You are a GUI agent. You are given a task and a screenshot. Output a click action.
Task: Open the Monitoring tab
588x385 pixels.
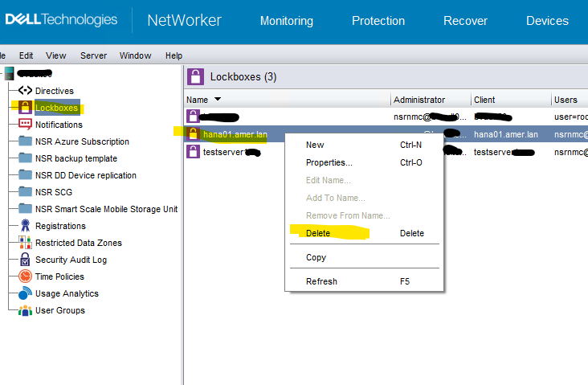coord(287,21)
